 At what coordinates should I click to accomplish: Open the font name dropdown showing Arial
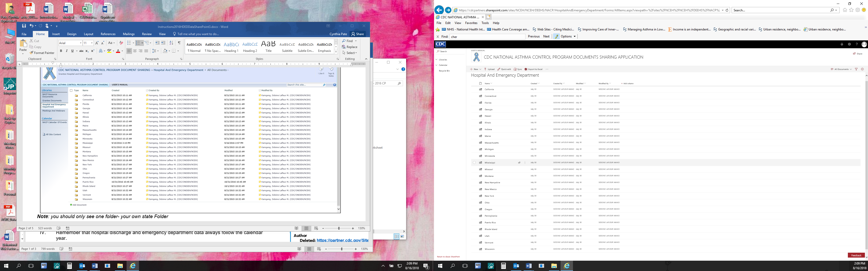point(81,43)
